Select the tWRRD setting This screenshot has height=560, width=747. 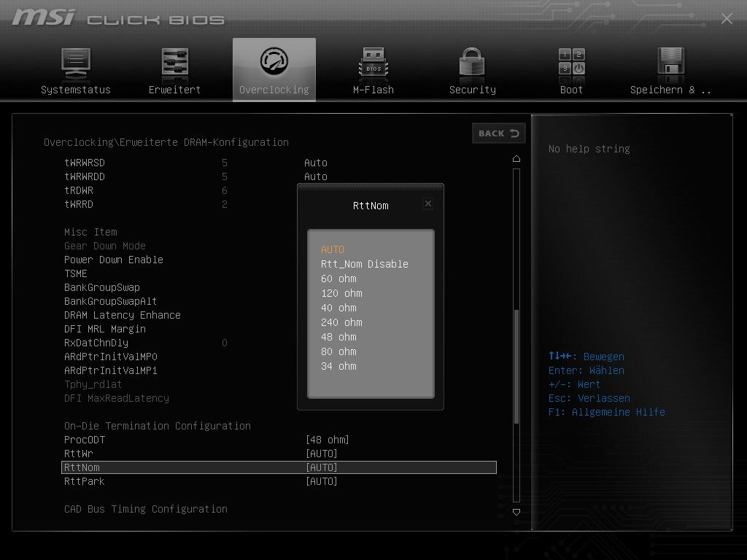(79, 204)
